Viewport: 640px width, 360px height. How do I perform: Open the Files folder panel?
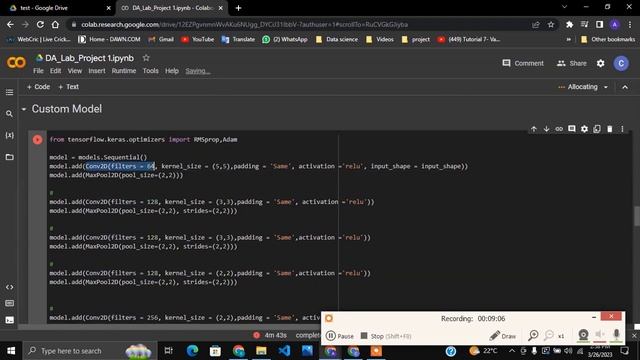pos(9,157)
